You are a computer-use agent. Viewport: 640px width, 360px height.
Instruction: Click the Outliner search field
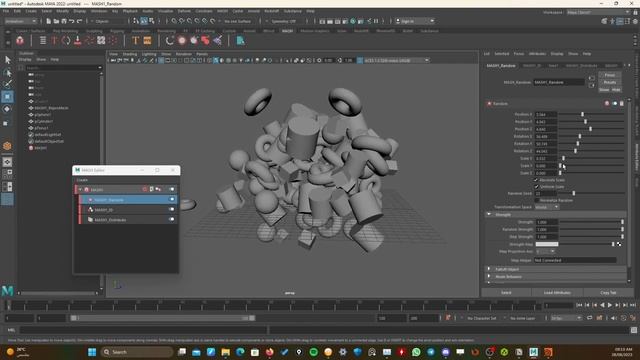(x=63, y=67)
